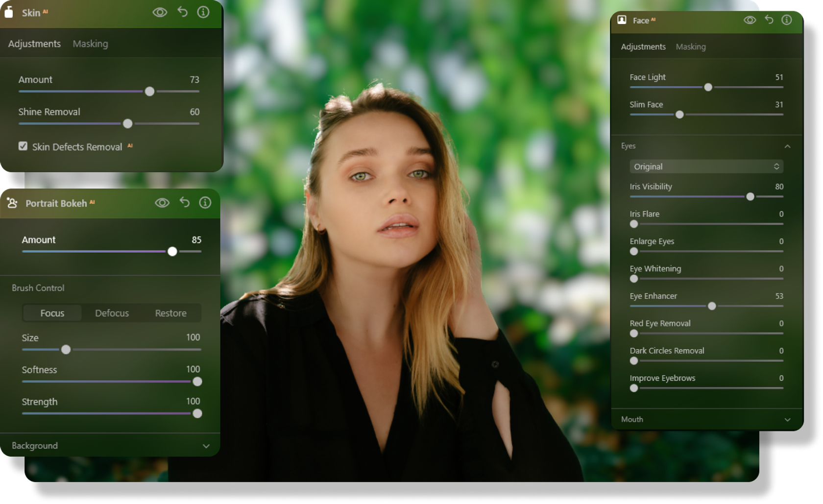Open the Original eyes preset dropdown

[x=706, y=167]
